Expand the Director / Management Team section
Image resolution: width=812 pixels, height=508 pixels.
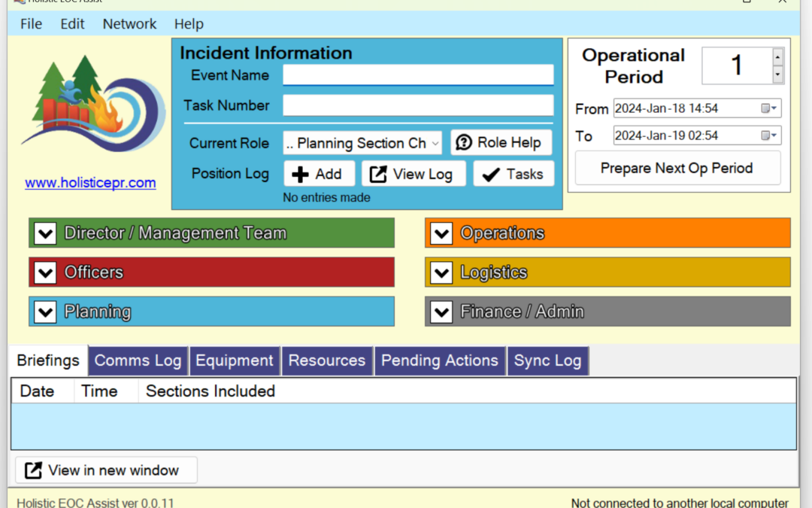(44, 233)
